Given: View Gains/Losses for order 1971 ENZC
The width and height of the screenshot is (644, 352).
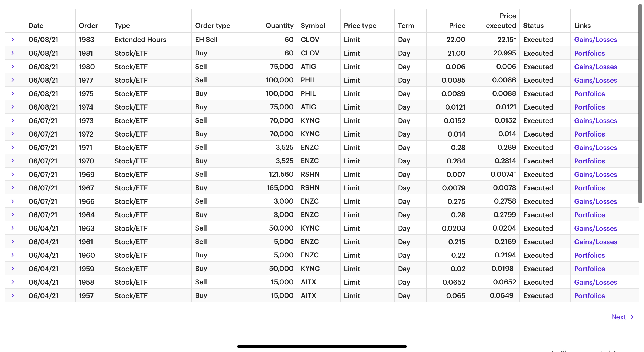Looking at the screenshot, I should coord(595,148).
